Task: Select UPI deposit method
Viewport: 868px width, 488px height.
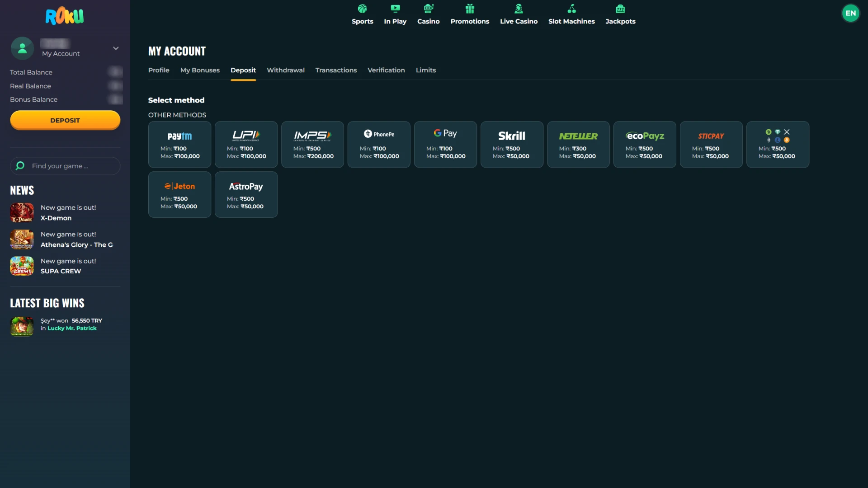Action: [246, 145]
